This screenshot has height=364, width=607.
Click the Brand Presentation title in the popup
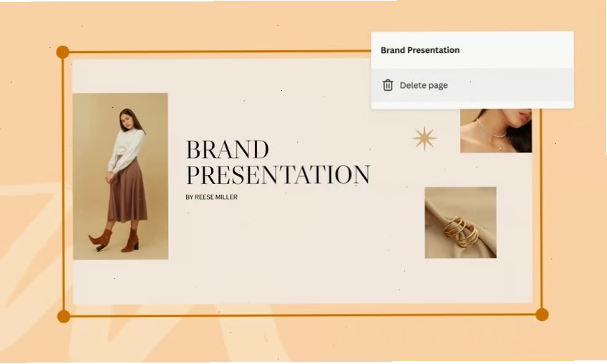point(420,50)
